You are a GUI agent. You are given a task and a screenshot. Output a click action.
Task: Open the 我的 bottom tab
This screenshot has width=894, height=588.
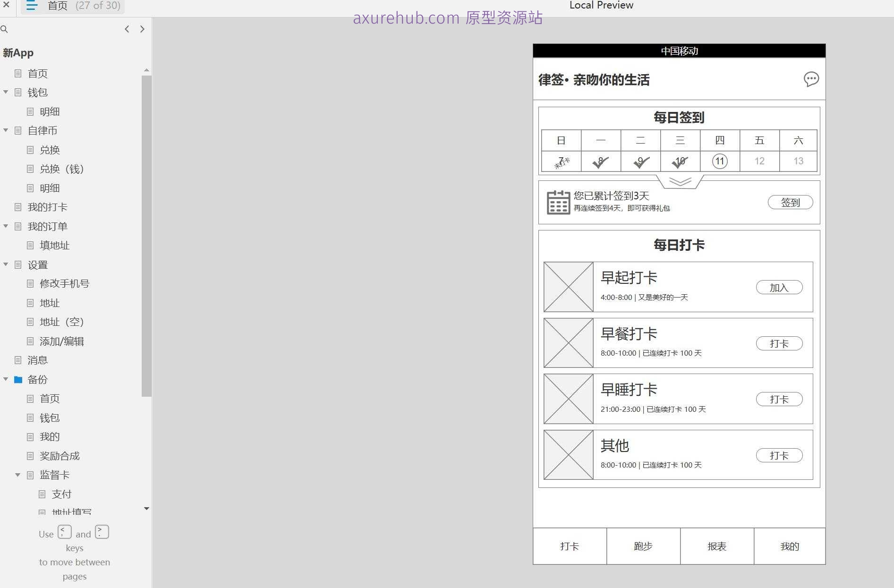(789, 546)
